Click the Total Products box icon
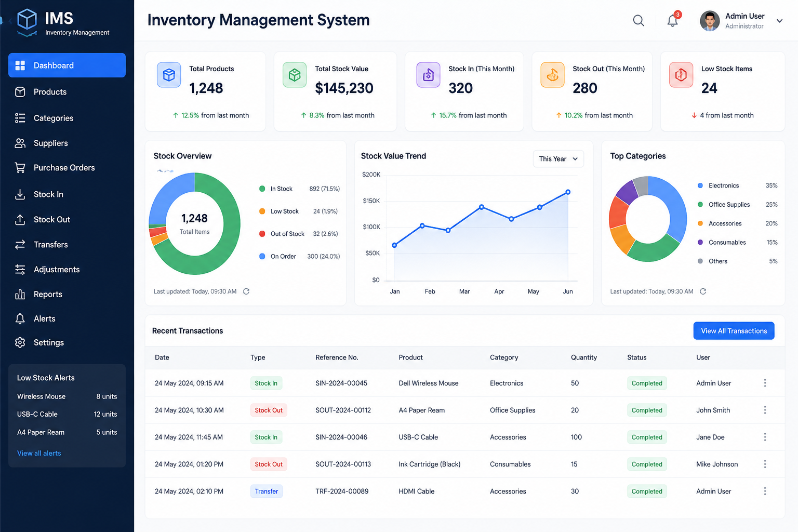 [169, 75]
